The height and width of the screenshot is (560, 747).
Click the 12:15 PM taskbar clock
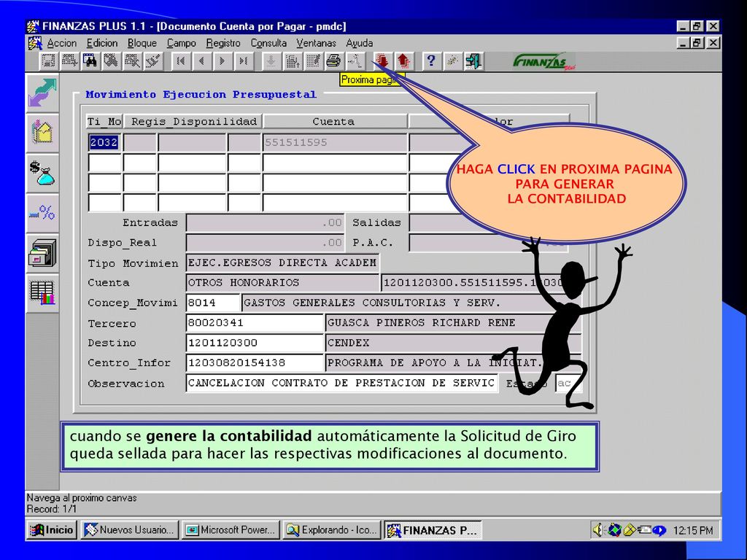pyautogui.click(x=693, y=531)
